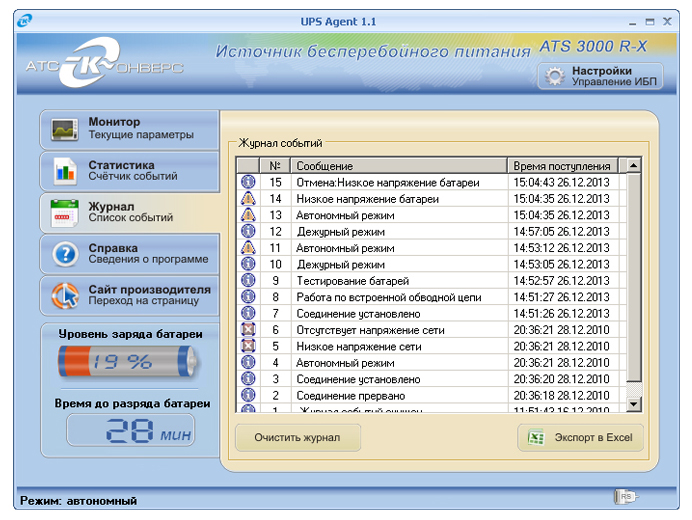Click the Журнал calendar icon

pyautogui.click(x=64, y=213)
